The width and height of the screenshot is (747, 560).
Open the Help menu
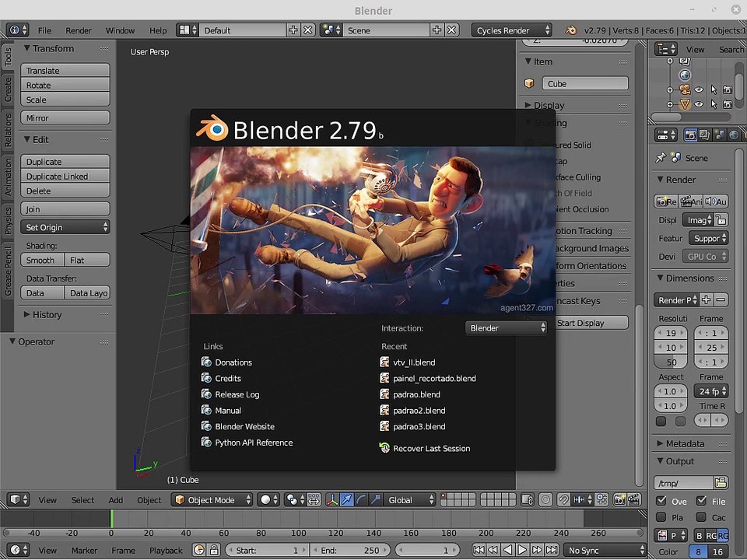[x=158, y=30]
